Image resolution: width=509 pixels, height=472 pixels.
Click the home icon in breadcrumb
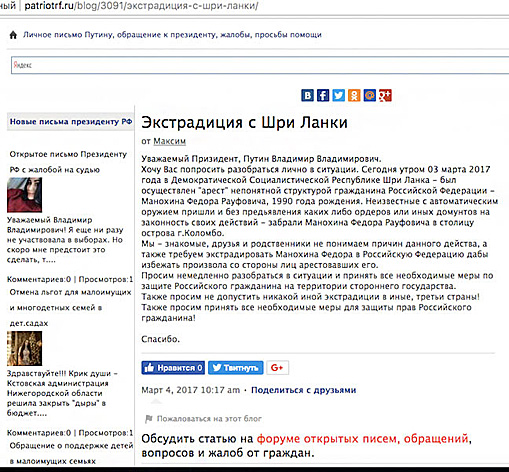[13, 35]
